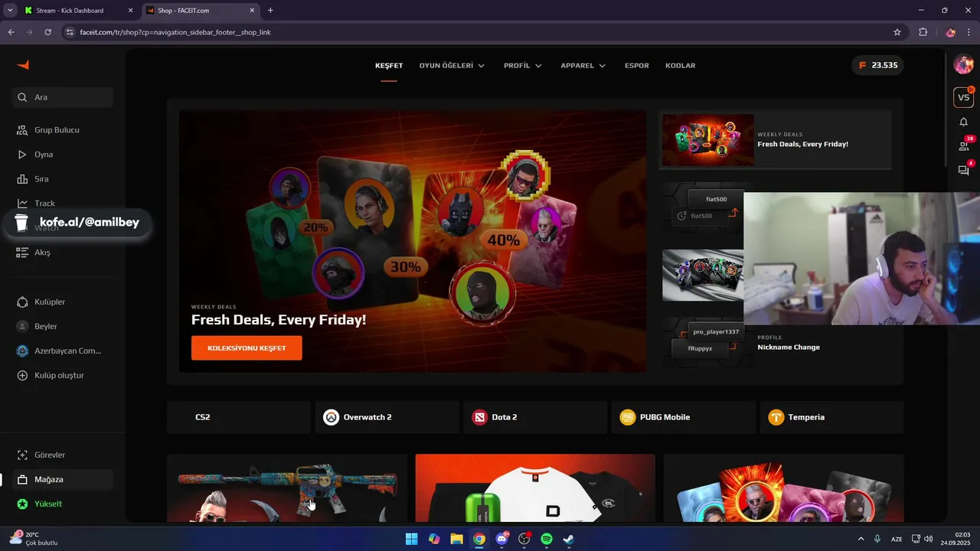Open the notifications bell

point(963,122)
